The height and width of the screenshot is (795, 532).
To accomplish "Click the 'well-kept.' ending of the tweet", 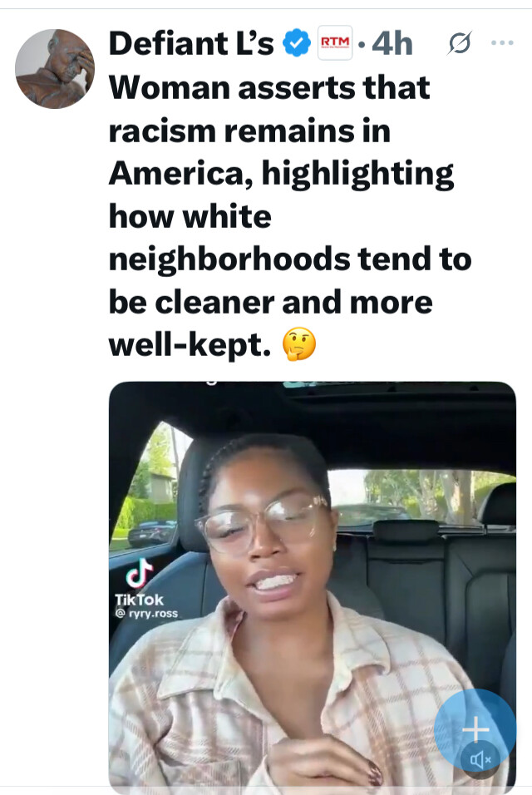I will point(190,345).
